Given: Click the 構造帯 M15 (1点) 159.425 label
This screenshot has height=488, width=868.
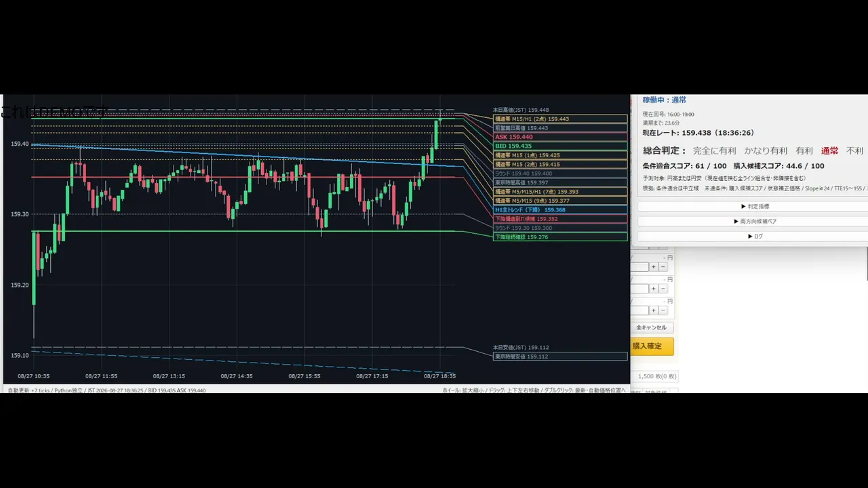Looking at the screenshot, I should [x=560, y=155].
